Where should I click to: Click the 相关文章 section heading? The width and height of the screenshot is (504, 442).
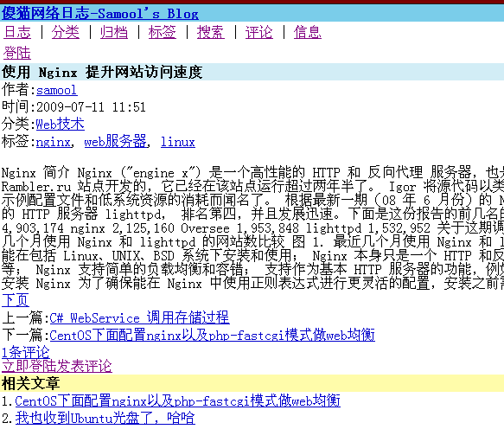30,383
